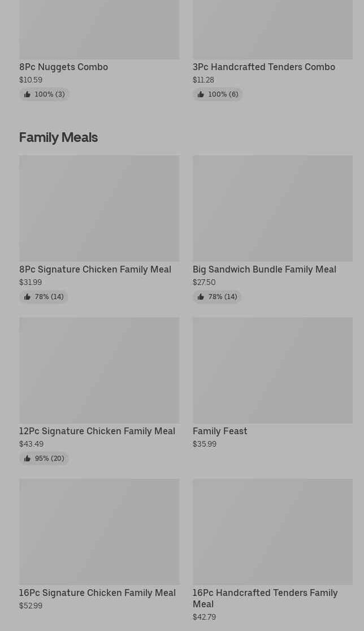The width and height of the screenshot is (364, 631).
Task: Click the 8Pc Signature Chicken Family Meal image
Action: pos(99,208)
